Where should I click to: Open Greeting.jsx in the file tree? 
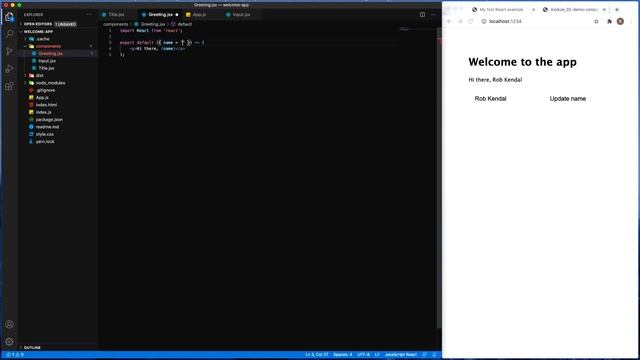[51, 53]
